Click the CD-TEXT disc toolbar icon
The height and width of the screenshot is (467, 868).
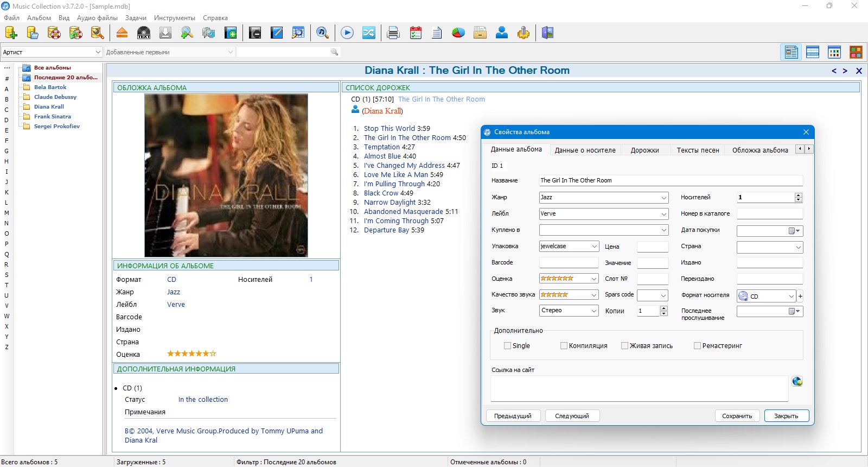144,33
